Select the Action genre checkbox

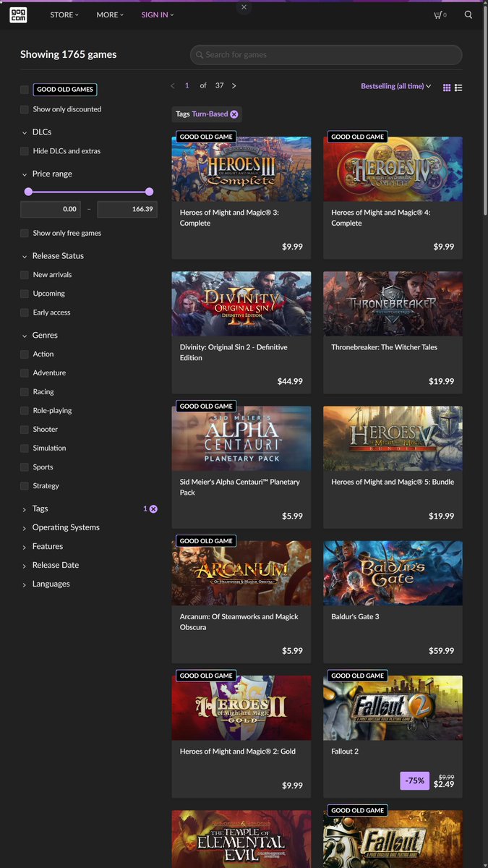tap(25, 354)
